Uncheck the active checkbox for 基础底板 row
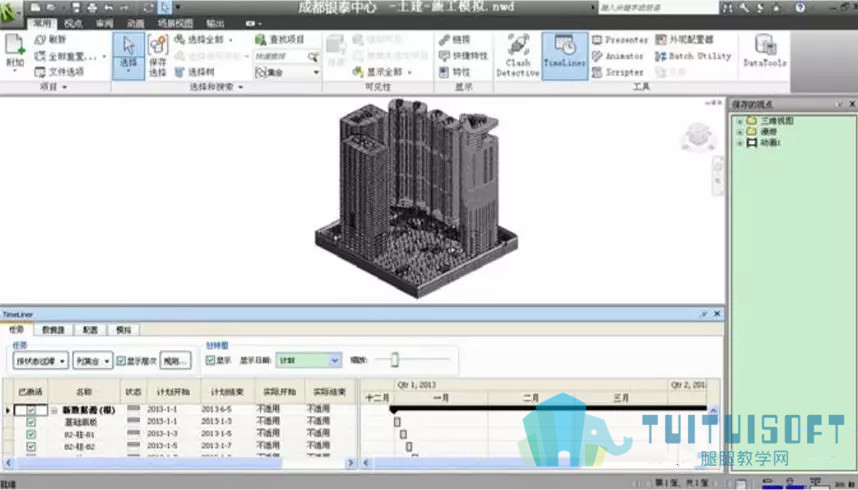Image resolution: width=858 pixels, height=490 pixels. coord(31,422)
